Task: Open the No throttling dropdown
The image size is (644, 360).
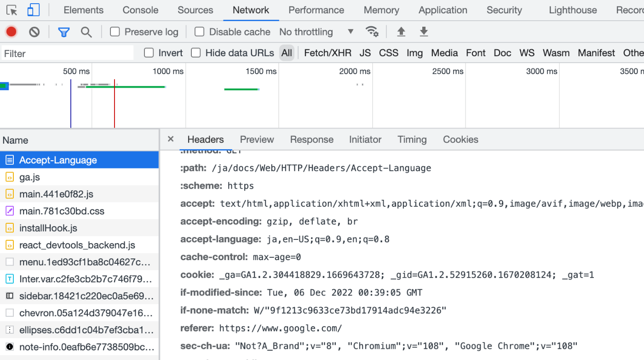Action: [x=318, y=32]
